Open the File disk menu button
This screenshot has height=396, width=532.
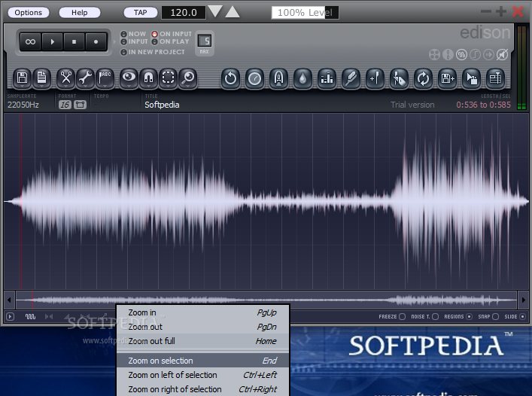[x=23, y=78]
